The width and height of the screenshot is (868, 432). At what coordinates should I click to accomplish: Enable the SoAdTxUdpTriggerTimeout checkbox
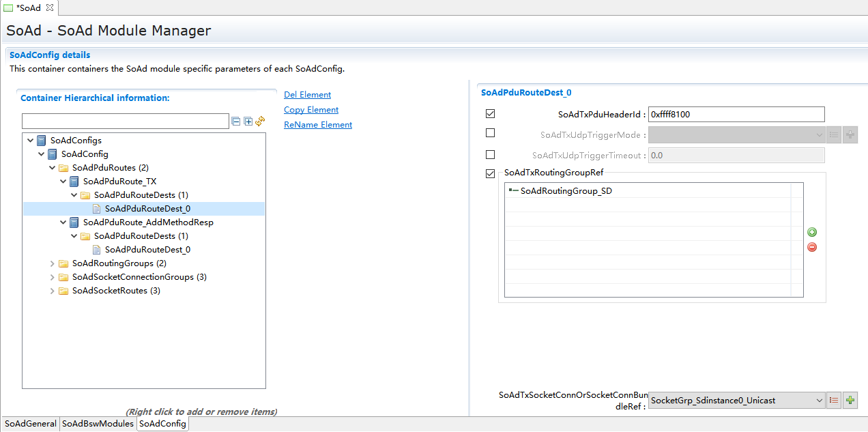coord(490,155)
